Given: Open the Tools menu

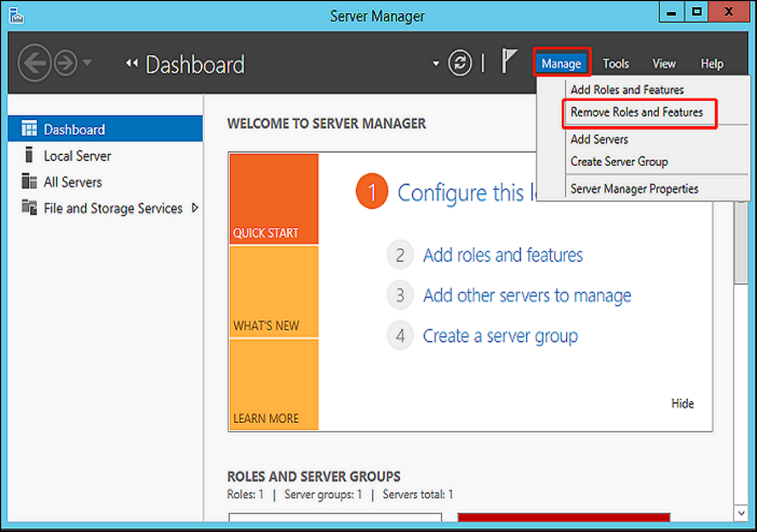Looking at the screenshot, I should tap(616, 64).
